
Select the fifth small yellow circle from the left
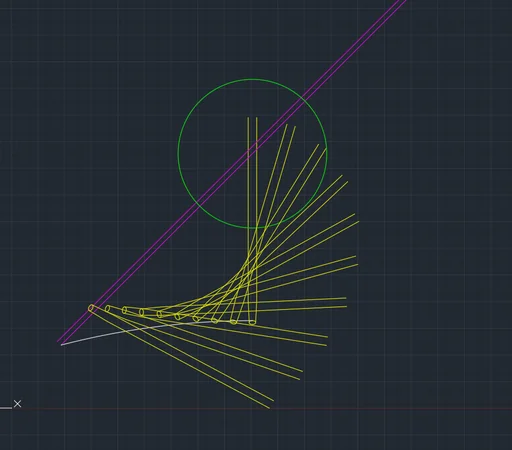pos(159,314)
